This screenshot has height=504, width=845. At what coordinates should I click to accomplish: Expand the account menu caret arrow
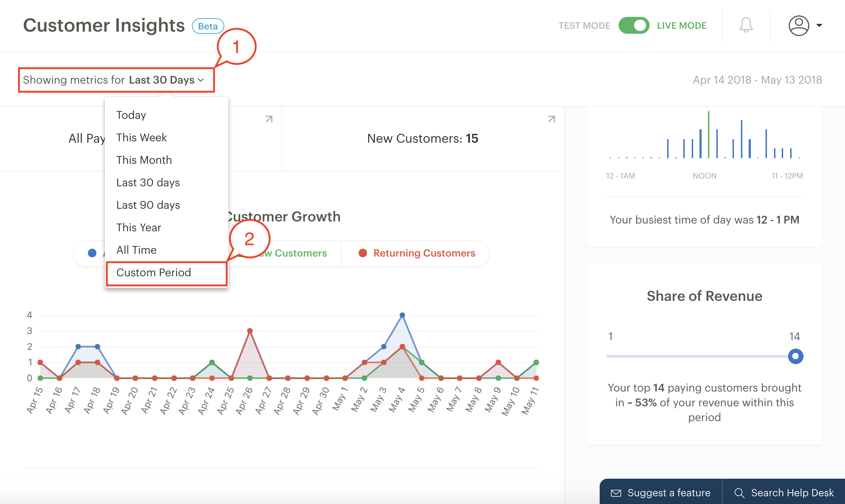(819, 25)
